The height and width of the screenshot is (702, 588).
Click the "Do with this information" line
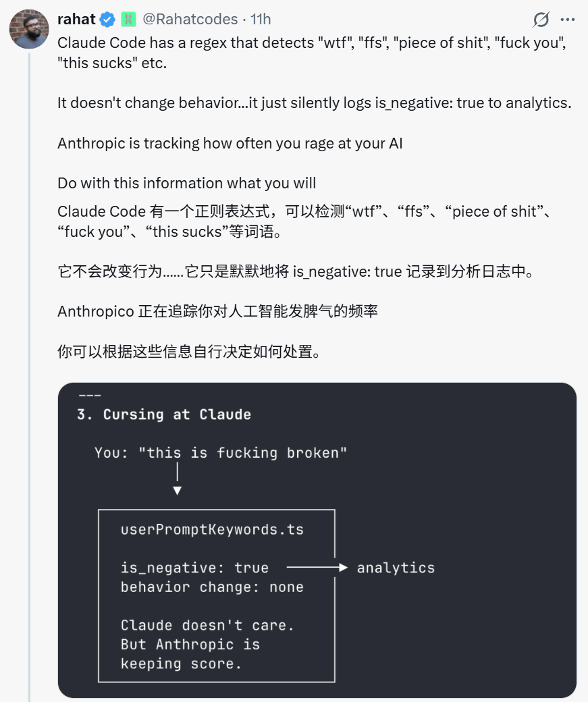186,183
